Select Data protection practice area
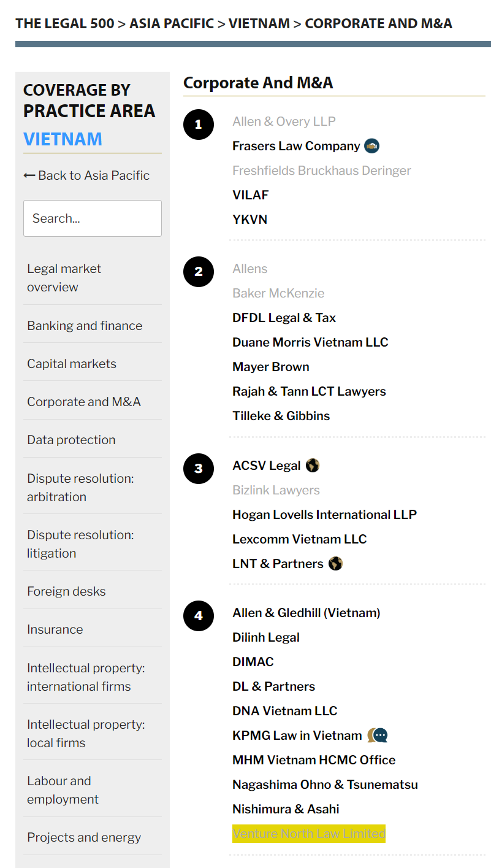491x868 pixels. [x=71, y=440]
